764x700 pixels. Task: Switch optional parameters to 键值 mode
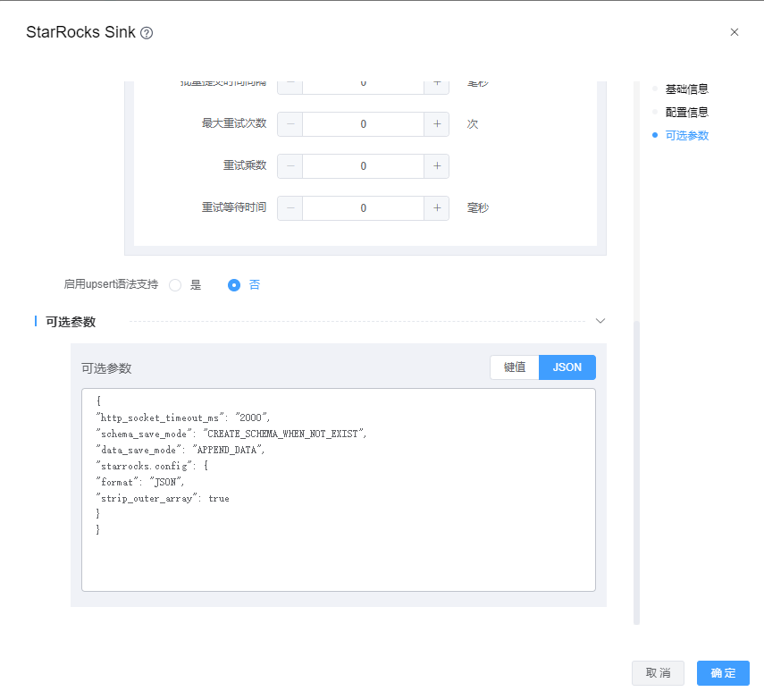click(x=514, y=367)
